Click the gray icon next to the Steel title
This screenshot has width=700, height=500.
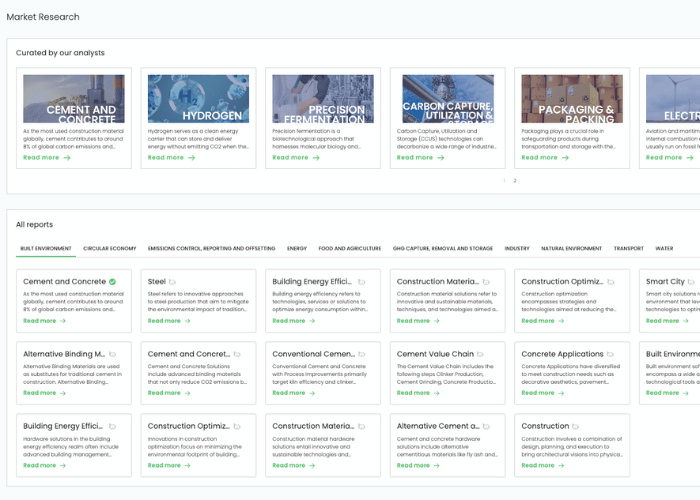point(172,282)
